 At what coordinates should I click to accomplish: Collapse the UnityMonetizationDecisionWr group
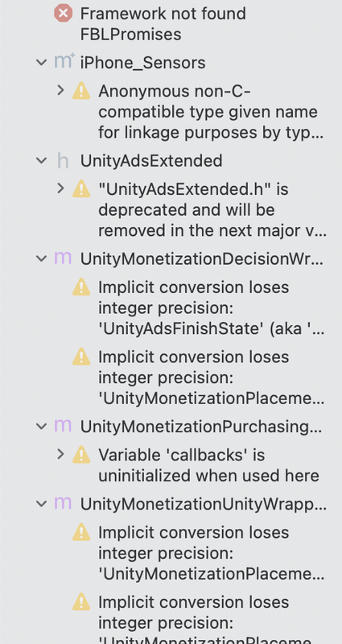coord(42,258)
